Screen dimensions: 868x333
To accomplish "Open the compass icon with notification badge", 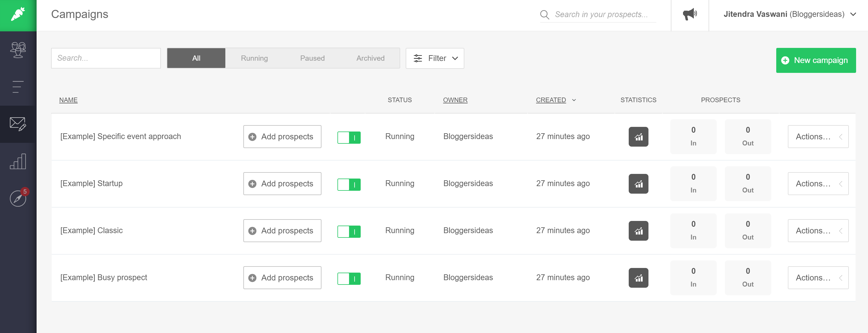I will pyautogui.click(x=18, y=198).
